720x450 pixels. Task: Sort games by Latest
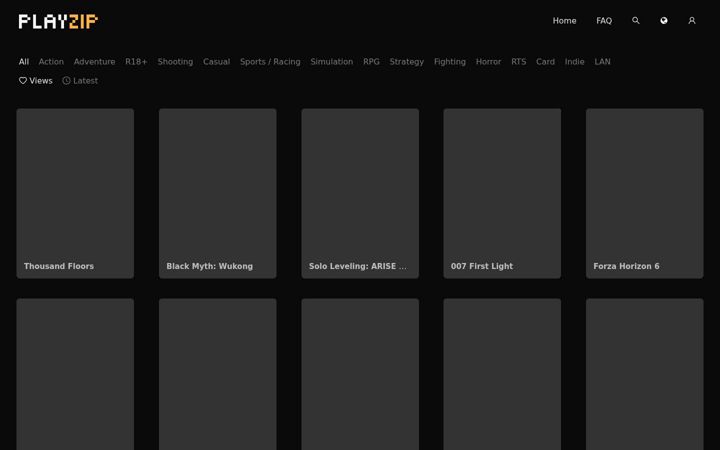pyautogui.click(x=80, y=81)
